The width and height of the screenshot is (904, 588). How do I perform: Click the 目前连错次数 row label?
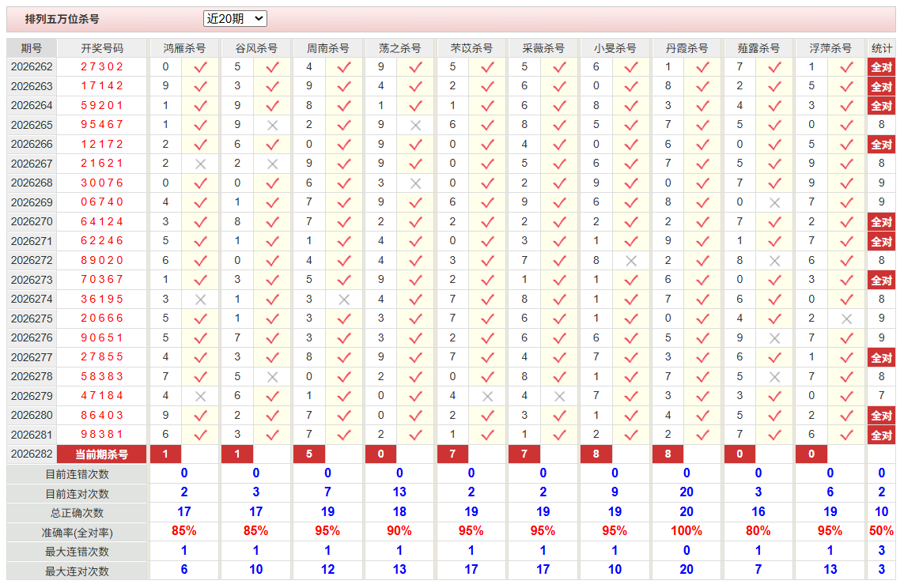[x=78, y=474]
